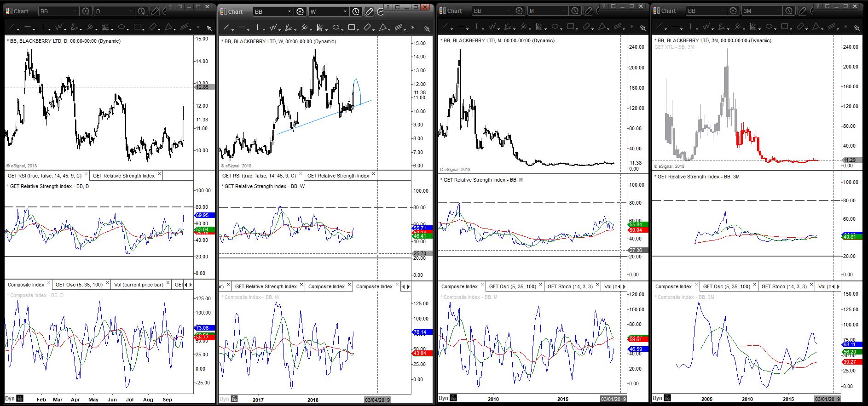868x406 pixels.
Task: Click the 11.29 price marker on the 3M chart
Action: coord(850,160)
